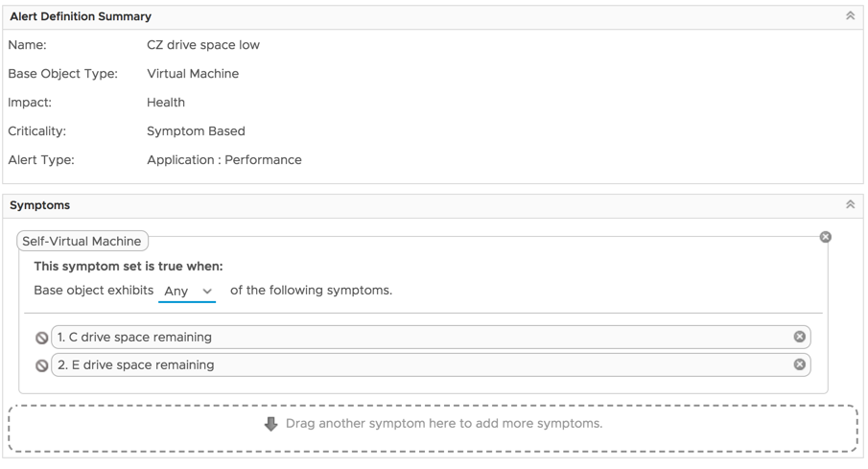Click the Drag another symptom here text
This screenshot has width=868, height=469.
click(444, 424)
